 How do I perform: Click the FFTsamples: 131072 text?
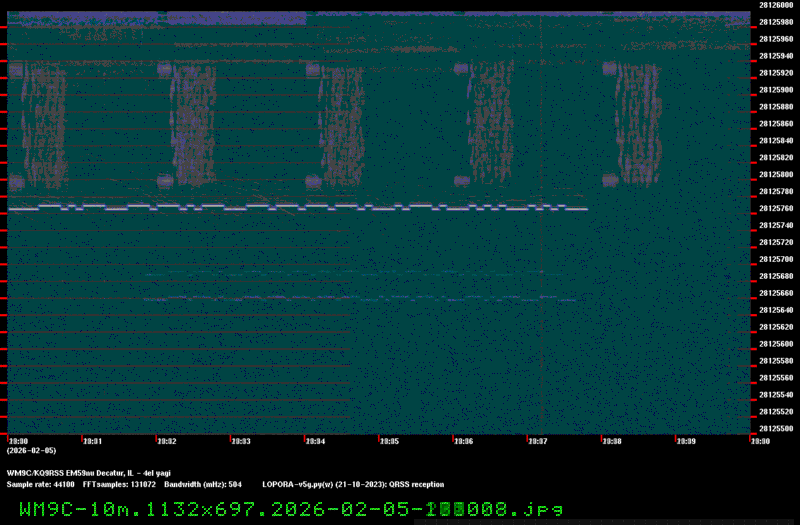pos(120,483)
